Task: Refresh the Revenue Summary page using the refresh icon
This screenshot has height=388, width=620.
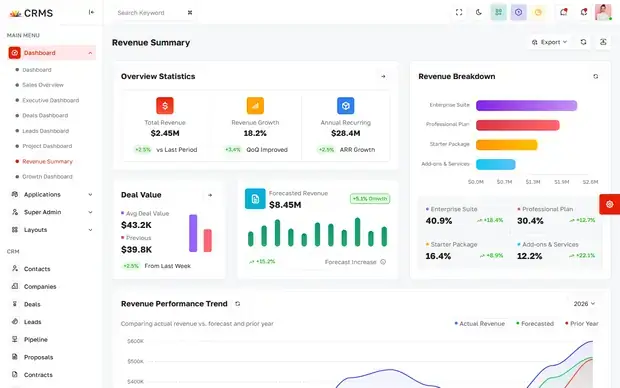Action: [583, 42]
